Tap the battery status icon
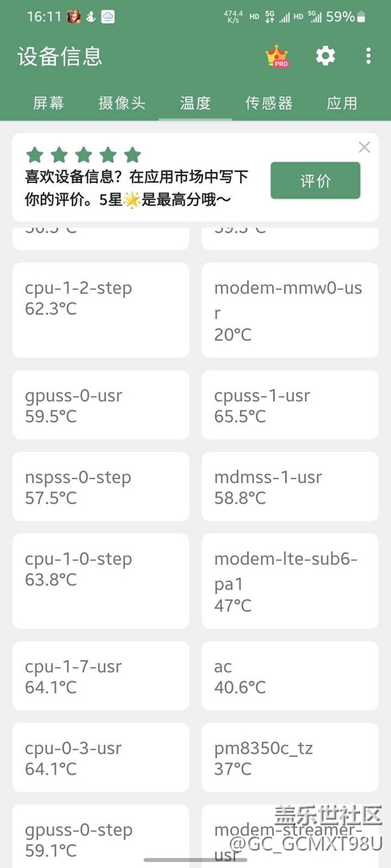The height and width of the screenshot is (868, 391). point(361,17)
